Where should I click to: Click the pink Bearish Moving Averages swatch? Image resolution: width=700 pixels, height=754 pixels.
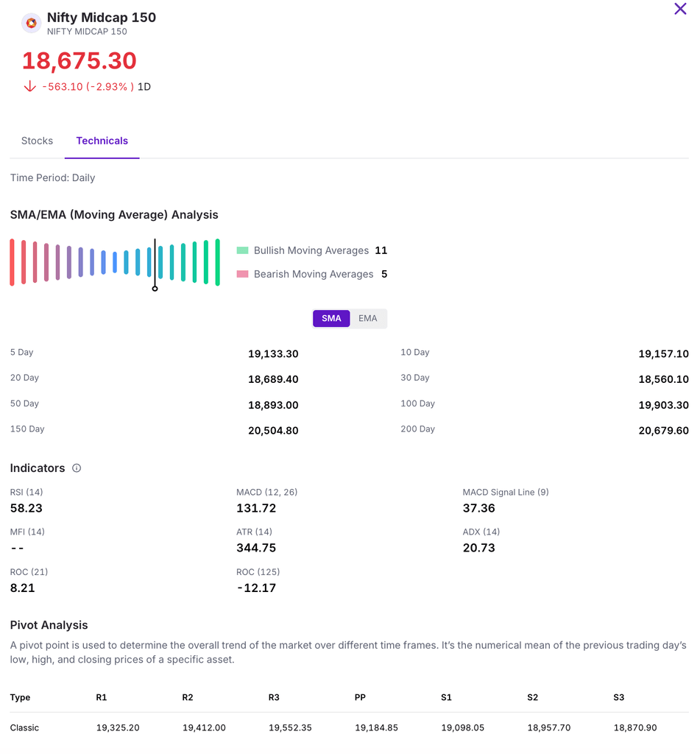click(x=243, y=274)
